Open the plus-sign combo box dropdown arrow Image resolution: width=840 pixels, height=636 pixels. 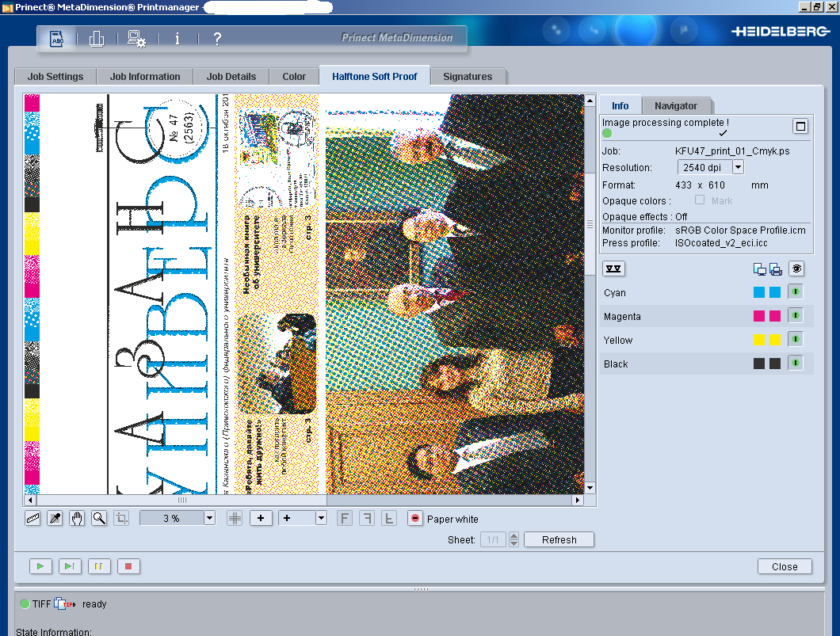point(322,518)
